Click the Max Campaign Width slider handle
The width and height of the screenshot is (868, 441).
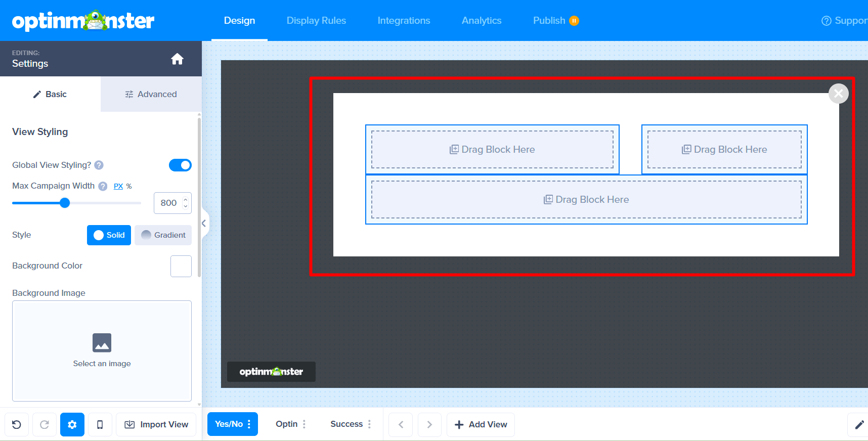65,203
